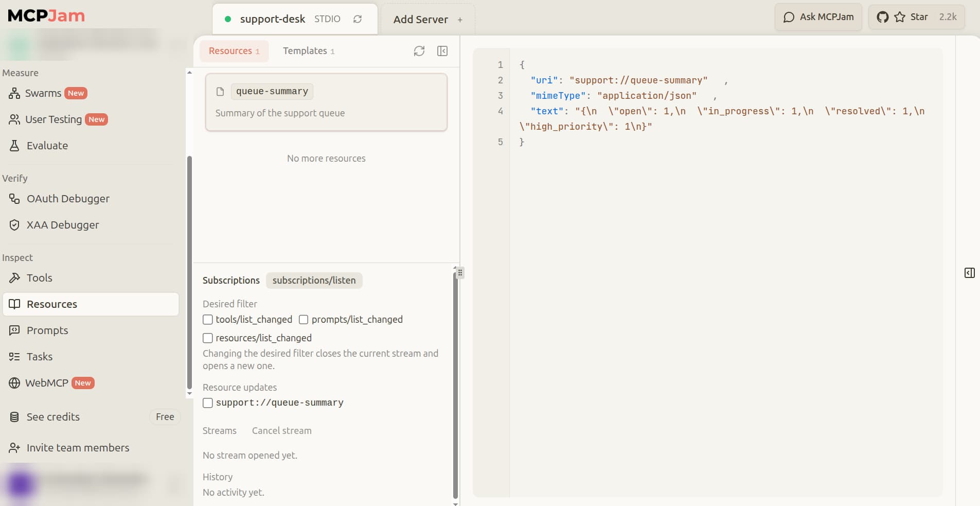Select the Resources tab in panel
The height and width of the screenshot is (506, 980).
click(x=234, y=51)
